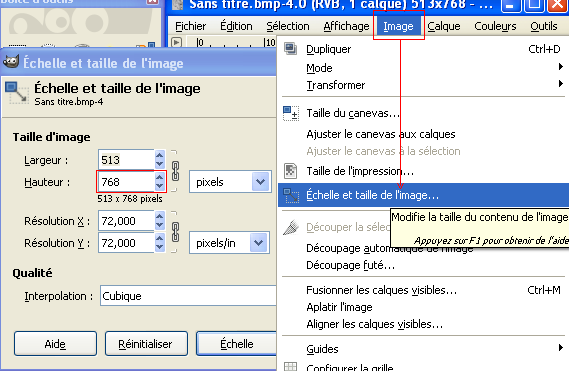The height and width of the screenshot is (371, 569).
Task: Open the pixels/in resolution unit dropdown
Action: coord(229,242)
